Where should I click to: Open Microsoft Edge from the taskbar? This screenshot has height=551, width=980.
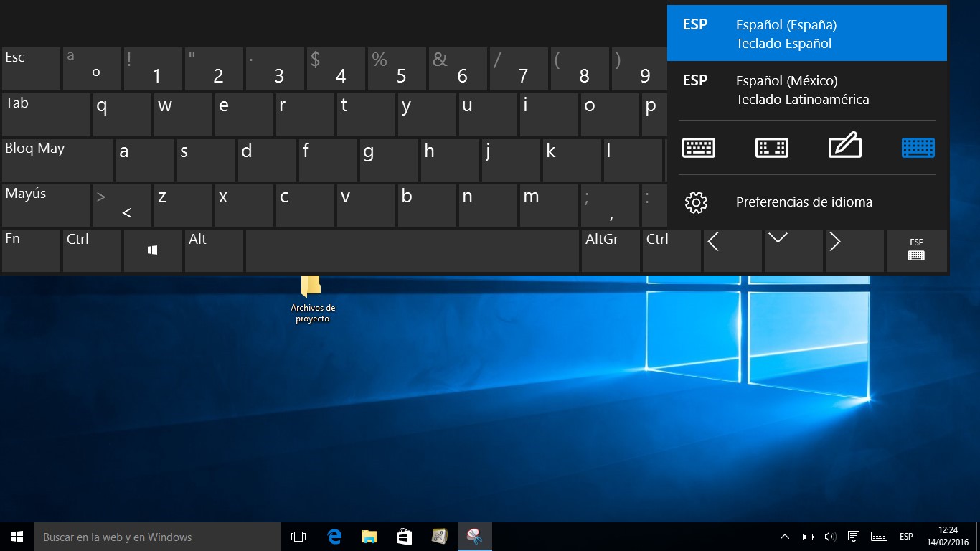pos(334,537)
